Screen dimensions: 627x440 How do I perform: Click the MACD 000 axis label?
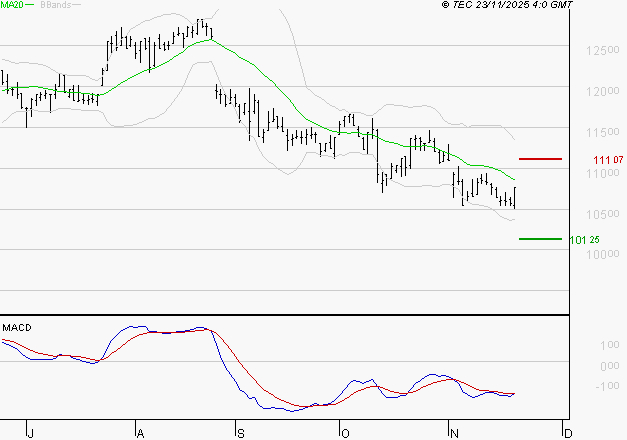610,366
